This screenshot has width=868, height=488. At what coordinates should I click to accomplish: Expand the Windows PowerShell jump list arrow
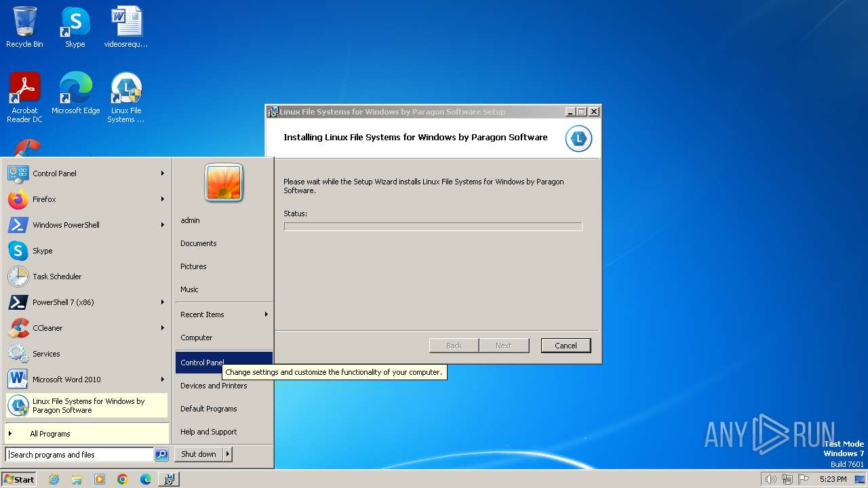(x=163, y=225)
